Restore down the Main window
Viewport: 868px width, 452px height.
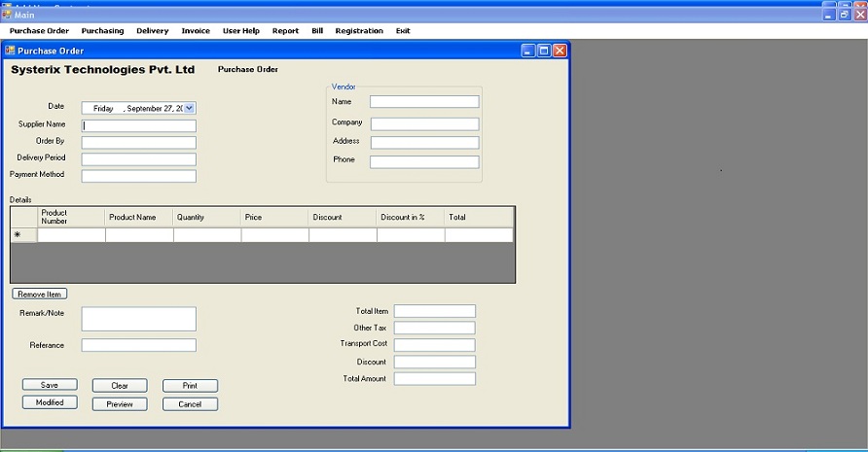pos(845,15)
